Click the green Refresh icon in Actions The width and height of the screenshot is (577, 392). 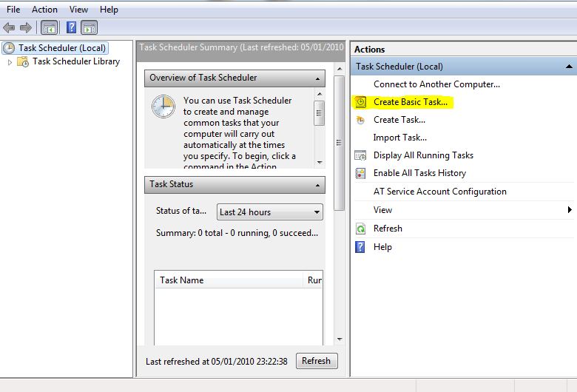360,229
